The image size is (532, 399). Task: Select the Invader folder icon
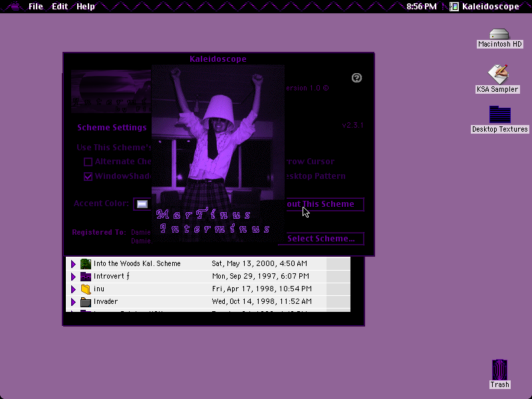coord(86,302)
